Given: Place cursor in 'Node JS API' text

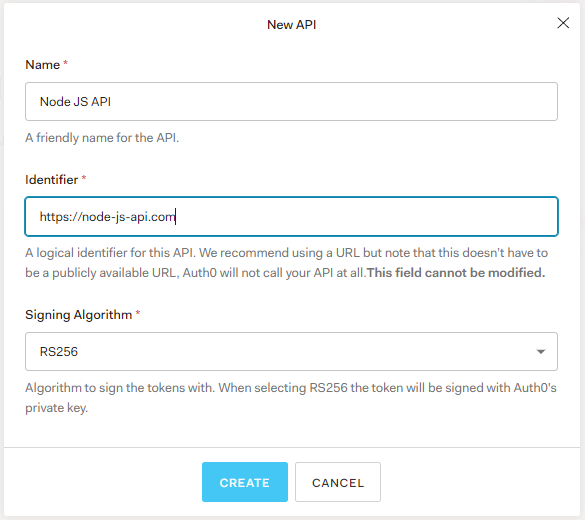Looking at the screenshot, I should coord(75,102).
